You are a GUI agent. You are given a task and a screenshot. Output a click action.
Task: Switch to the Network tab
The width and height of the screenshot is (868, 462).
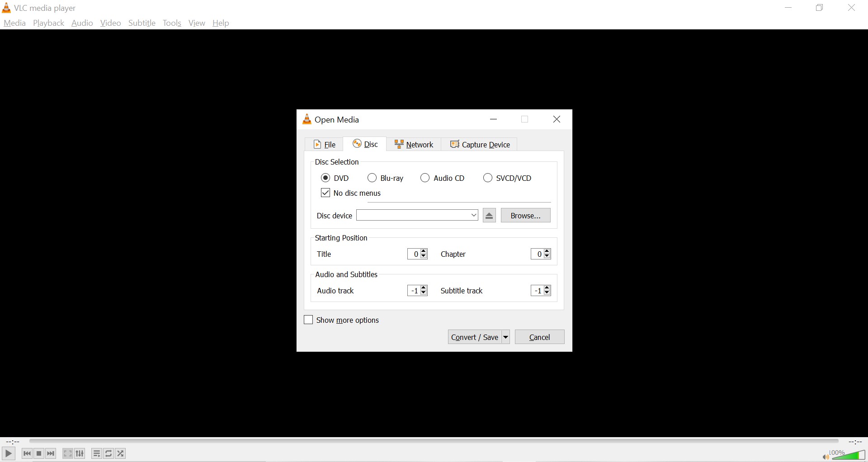414,145
